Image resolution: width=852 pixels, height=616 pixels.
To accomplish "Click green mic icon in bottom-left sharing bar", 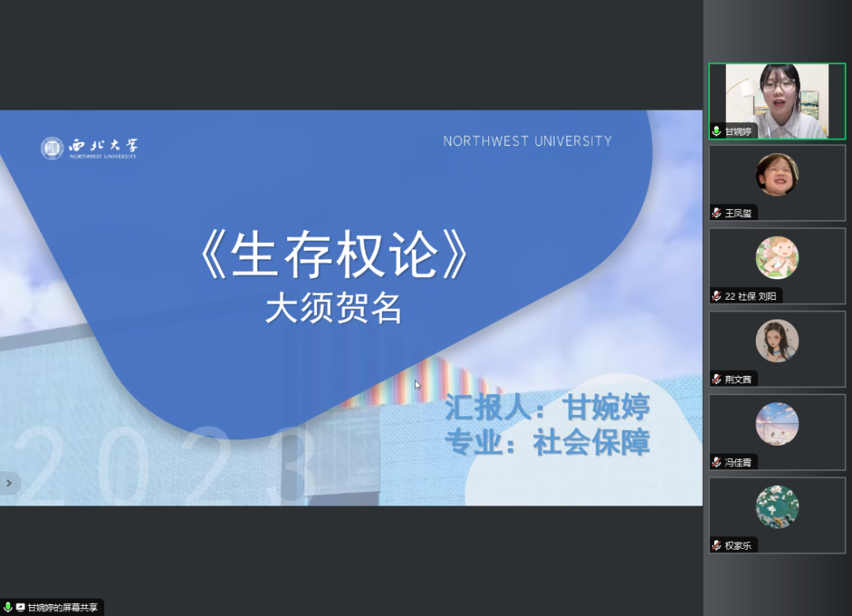I will click(8, 607).
